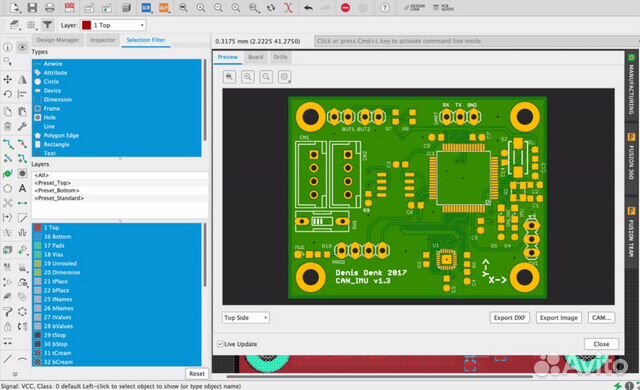Select the Delete trash can tool
The width and height of the screenshot is (640, 390).
(x=7, y=126)
